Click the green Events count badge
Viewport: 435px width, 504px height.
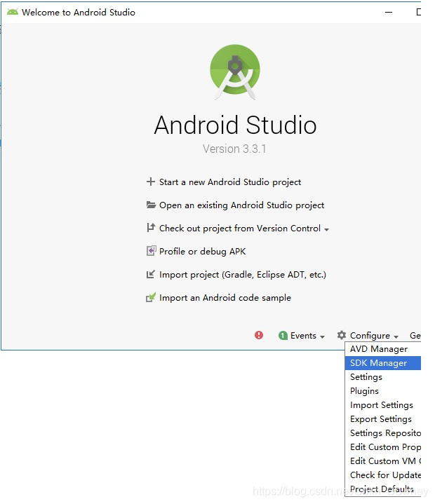(x=283, y=336)
